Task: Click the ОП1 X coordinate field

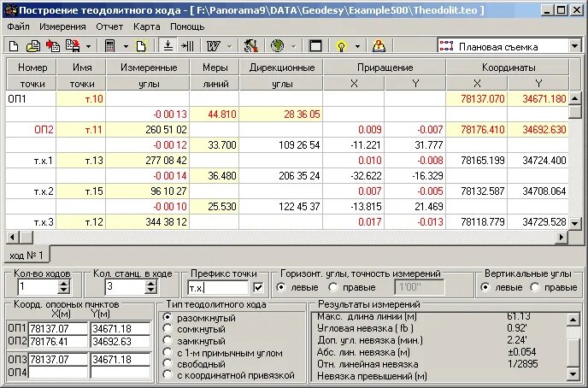Action: click(58, 329)
